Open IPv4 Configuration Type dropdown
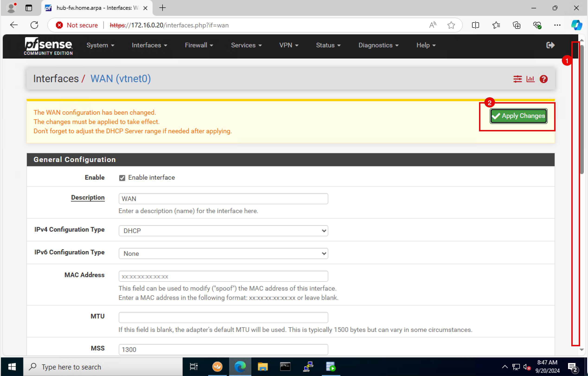The width and height of the screenshot is (588, 376). [x=223, y=231]
